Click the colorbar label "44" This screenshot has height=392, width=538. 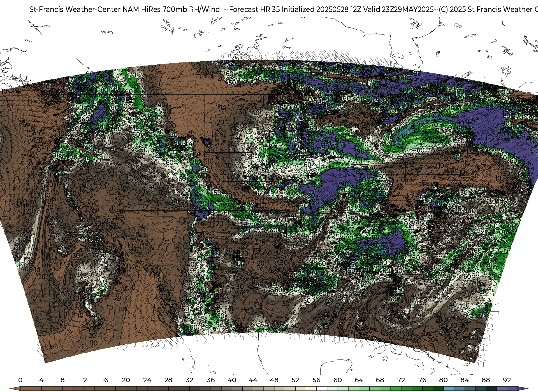click(x=253, y=380)
